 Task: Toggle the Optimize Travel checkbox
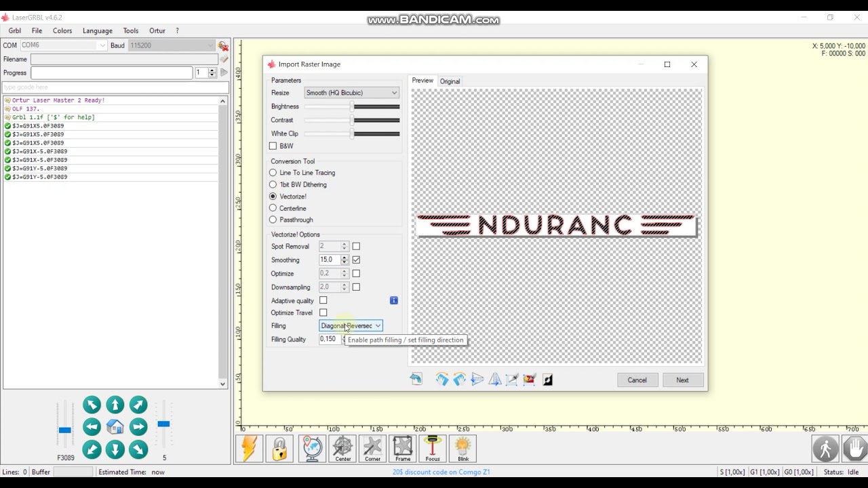click(x=323, y=312)
